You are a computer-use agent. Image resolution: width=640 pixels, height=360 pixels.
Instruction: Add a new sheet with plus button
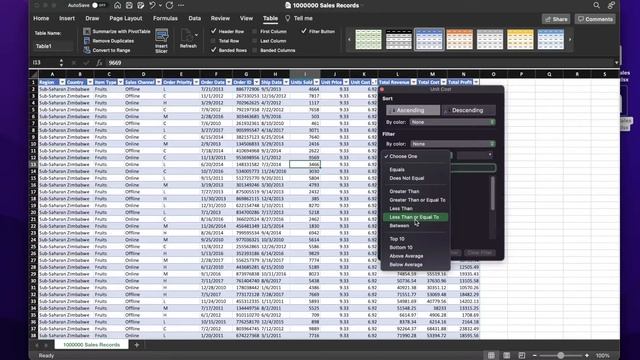coord(137,345)
